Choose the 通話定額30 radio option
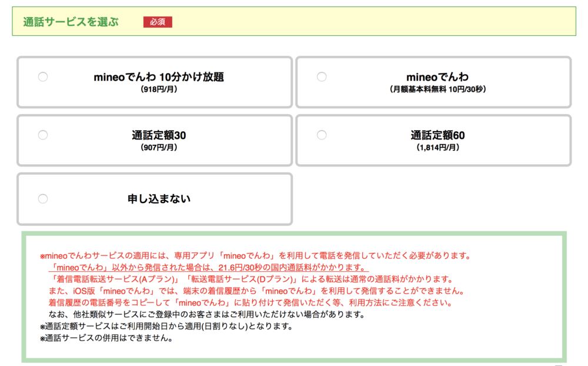 [x=43, y=135]
